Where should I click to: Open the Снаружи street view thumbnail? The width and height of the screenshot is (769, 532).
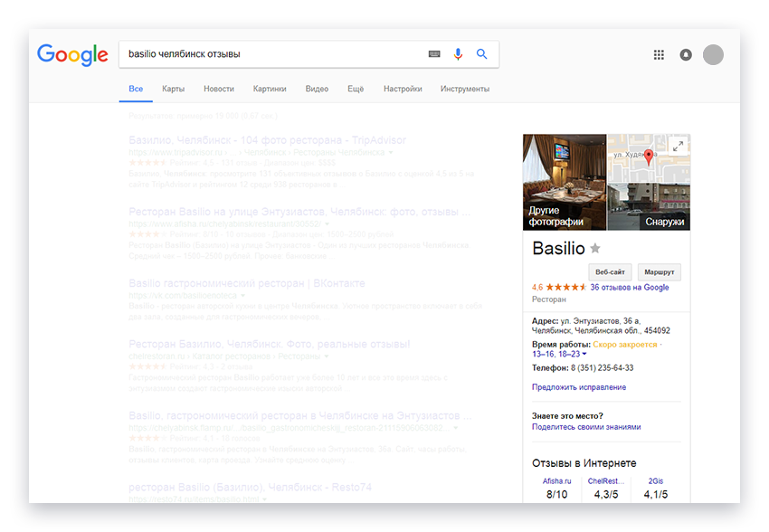click(649, 206)
